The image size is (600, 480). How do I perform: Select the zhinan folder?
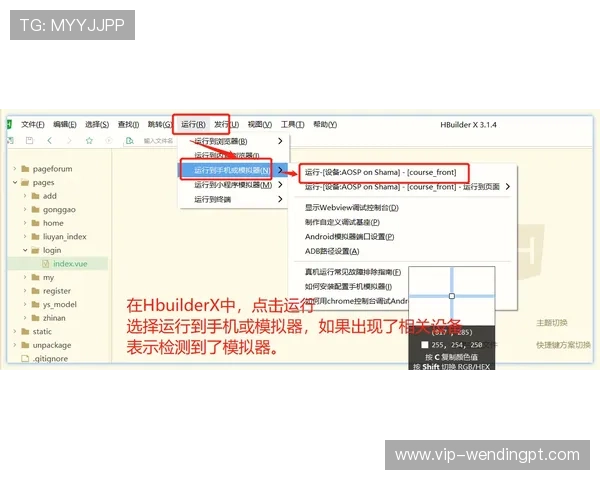pyautogui.click(x=54, y=318)
